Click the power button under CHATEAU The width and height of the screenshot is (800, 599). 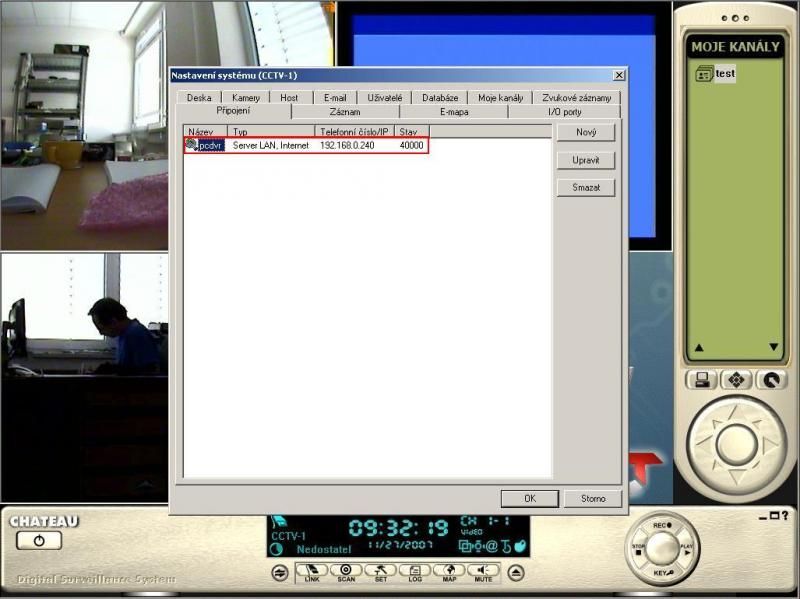click(x=38, y=540)
